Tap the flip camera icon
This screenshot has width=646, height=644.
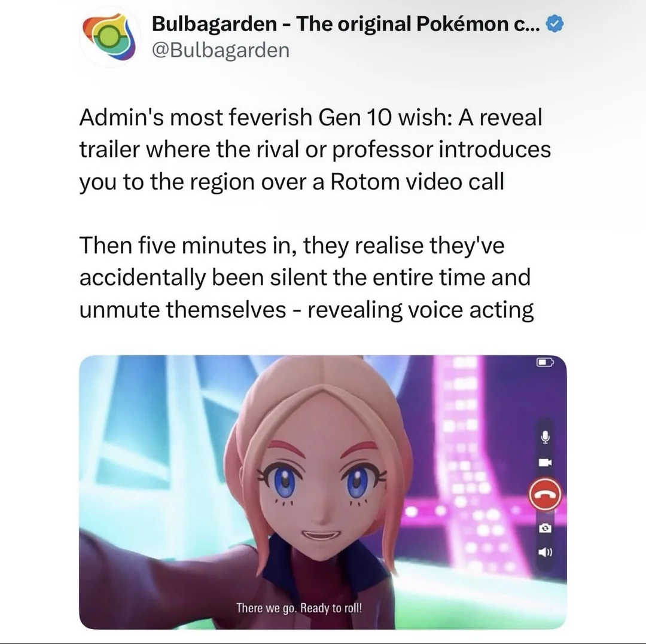[x=545, y=528]
